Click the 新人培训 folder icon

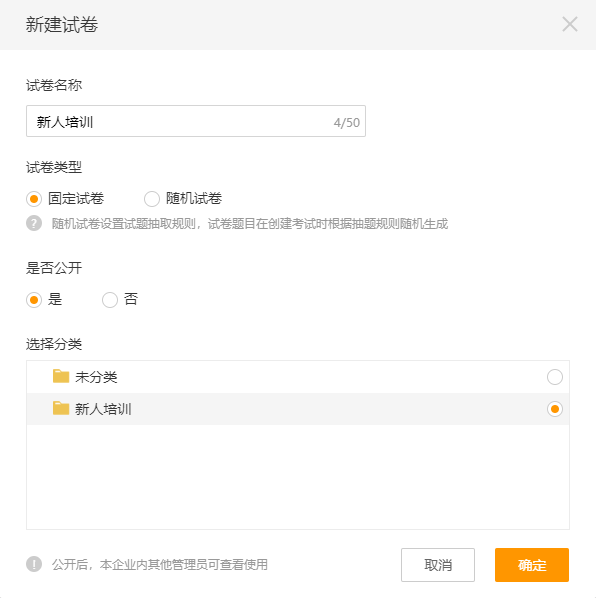61,408
